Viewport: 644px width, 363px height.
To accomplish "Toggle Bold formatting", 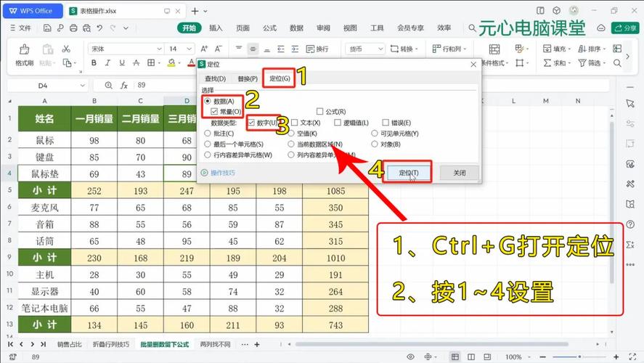I will (x=94, y=63).
